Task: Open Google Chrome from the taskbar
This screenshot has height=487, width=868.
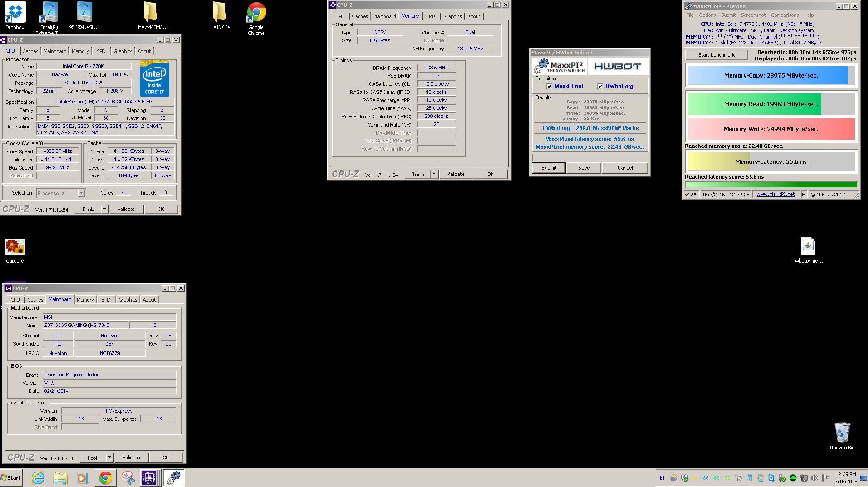Action: coord(105,478)
